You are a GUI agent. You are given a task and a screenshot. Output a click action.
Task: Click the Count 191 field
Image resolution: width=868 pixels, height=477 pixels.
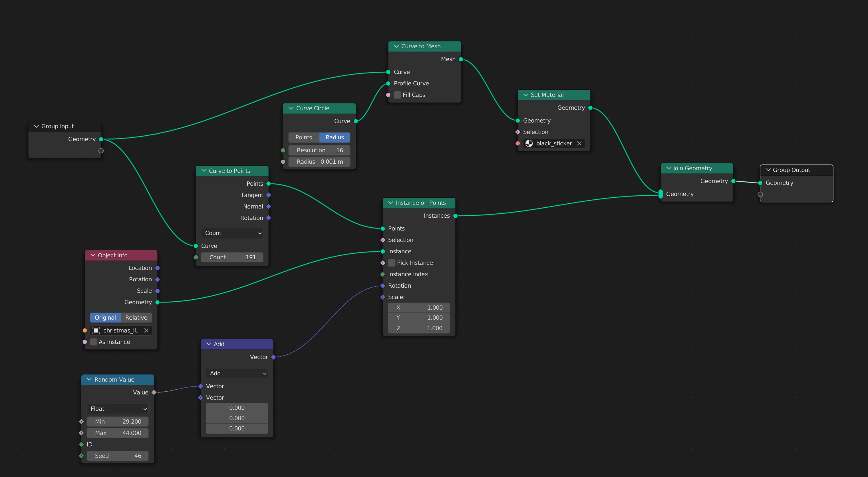point(232,258)
